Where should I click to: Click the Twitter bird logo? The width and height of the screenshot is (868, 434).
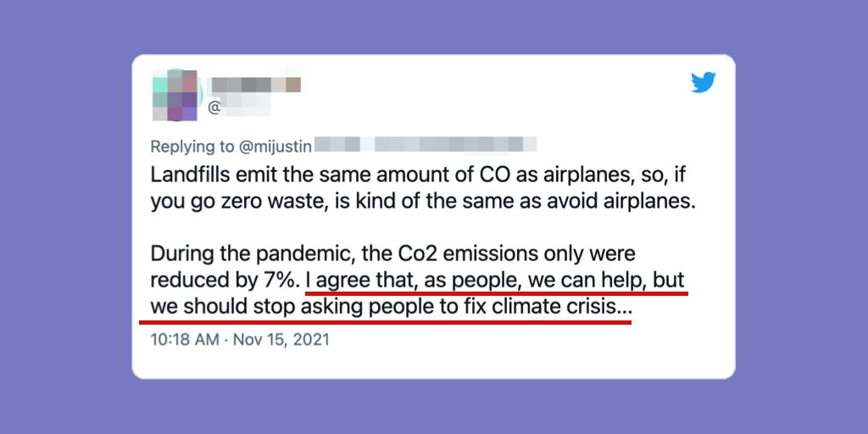(x=703, y=83)
